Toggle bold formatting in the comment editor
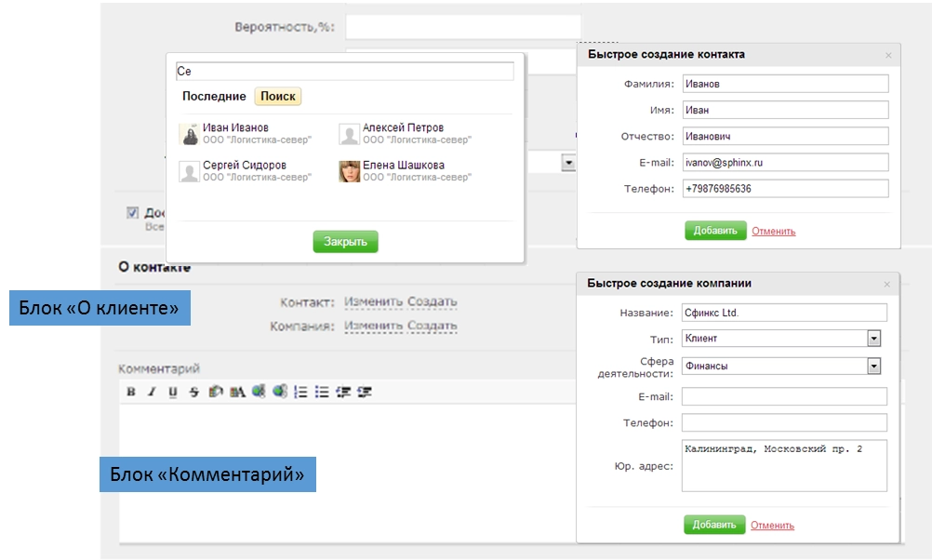This screenshot has width=932, height=560. (131, 393)
